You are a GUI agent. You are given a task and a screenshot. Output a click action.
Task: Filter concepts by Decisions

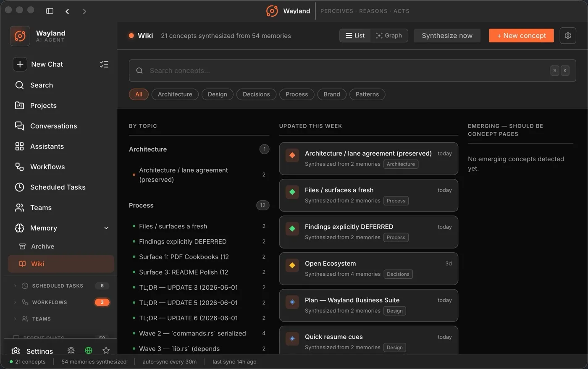(x=256, y=94)
